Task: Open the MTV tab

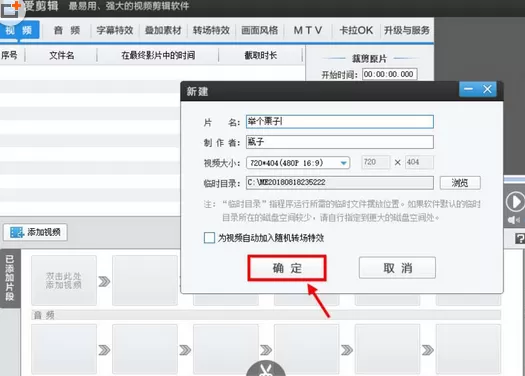Action: tap(308, 30)
